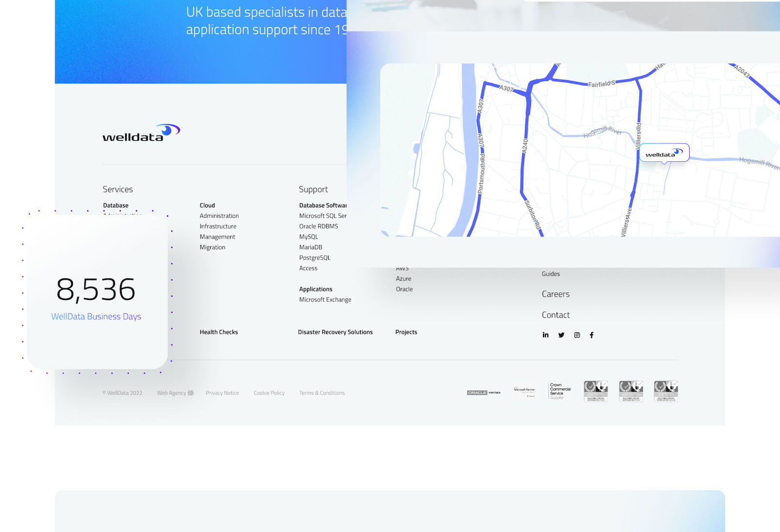Click the Oracle Partner badge
This screenshot has width=780, height=532.
click(484, 393)
